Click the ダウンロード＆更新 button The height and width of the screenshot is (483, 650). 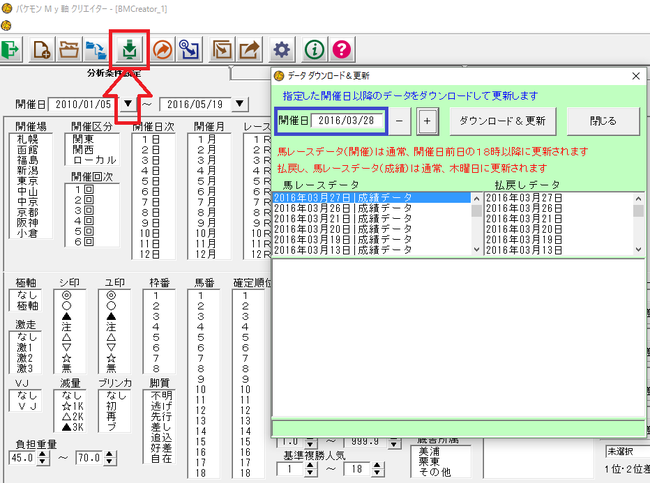tap(502, 121)
